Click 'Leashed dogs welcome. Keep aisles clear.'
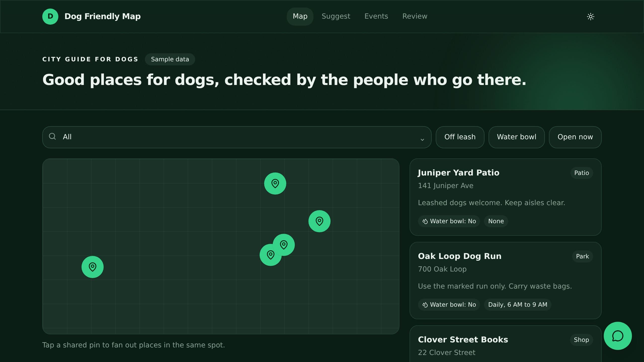The width and height of the screenshot is (644, 362). pos(491,203)
